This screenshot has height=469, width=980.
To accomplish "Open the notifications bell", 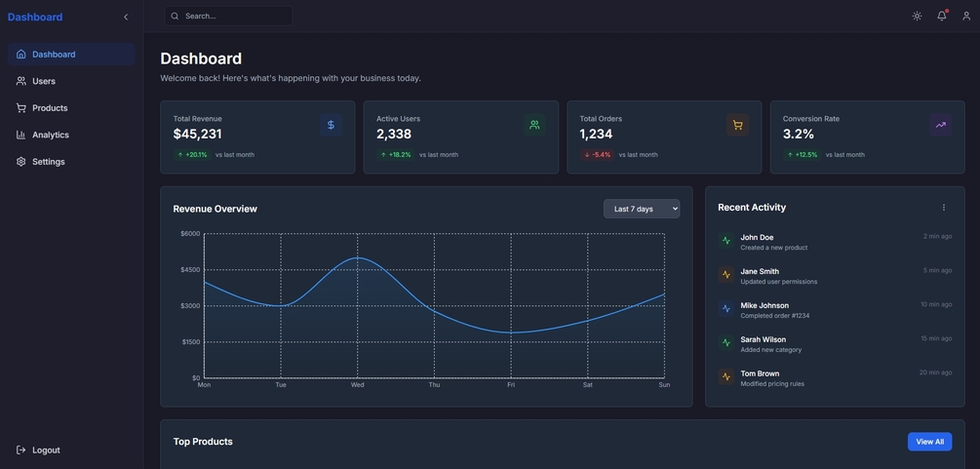I will [x=942, y=17].
